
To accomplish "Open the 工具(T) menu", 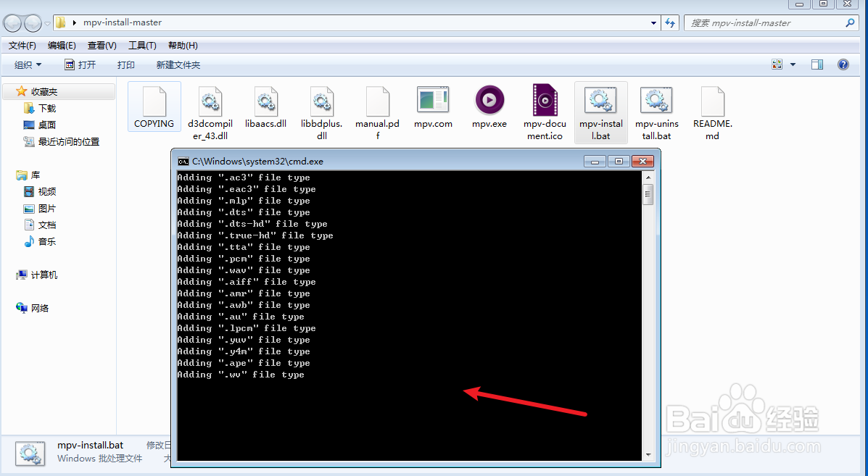I will click(142, 45).
